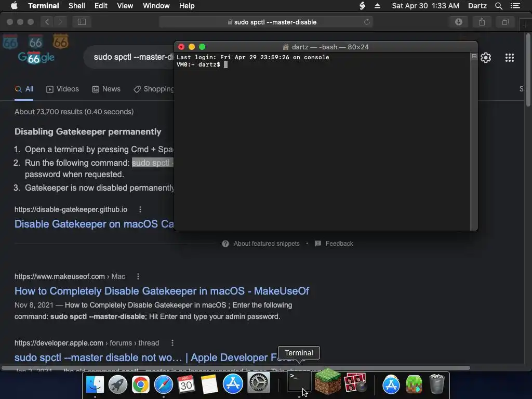Open Spotlight search magnifier icon
Image resolution: width=532 pixels, height=399 pixels.
pos(498,6)
